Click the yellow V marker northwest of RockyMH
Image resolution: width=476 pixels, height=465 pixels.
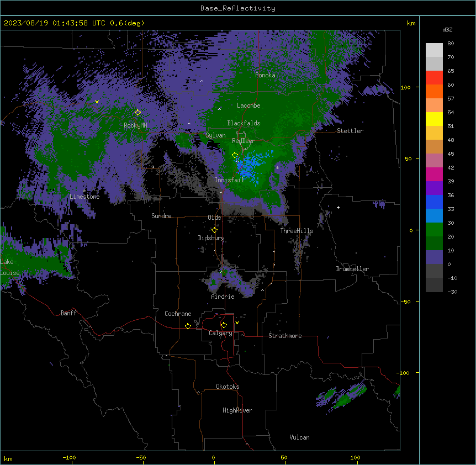pos(97,102)
